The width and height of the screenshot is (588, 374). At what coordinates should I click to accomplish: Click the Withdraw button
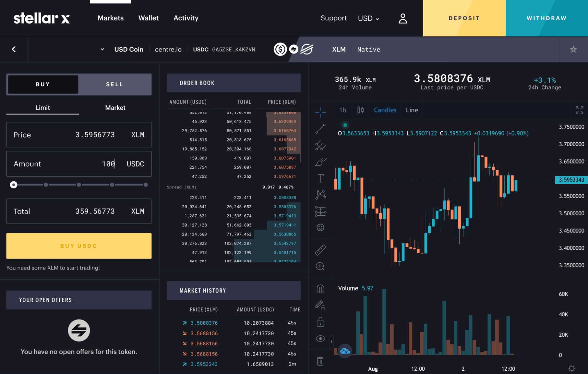[x=547, y=18]
